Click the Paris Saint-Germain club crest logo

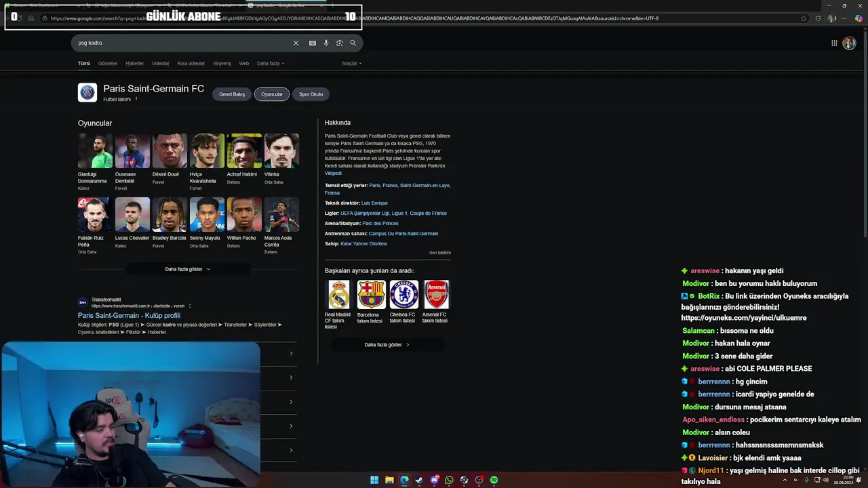[87, 92]
